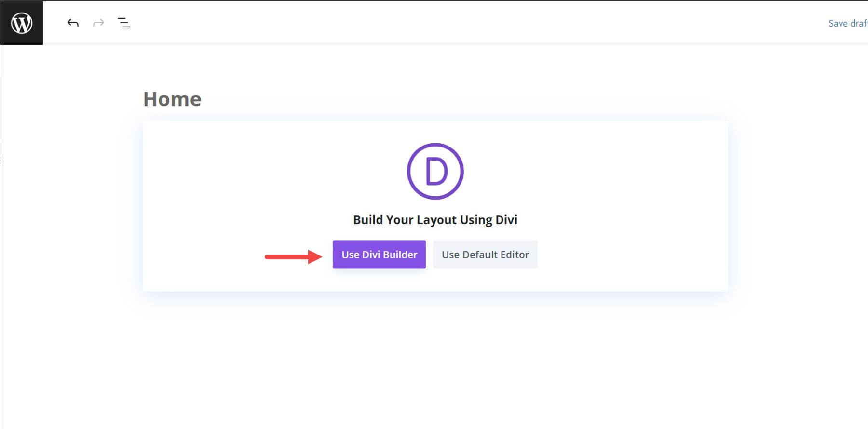Click the empty canvas below the Divi card
The height and width of the screenshot is (429, 868).
tap(434, 362)
